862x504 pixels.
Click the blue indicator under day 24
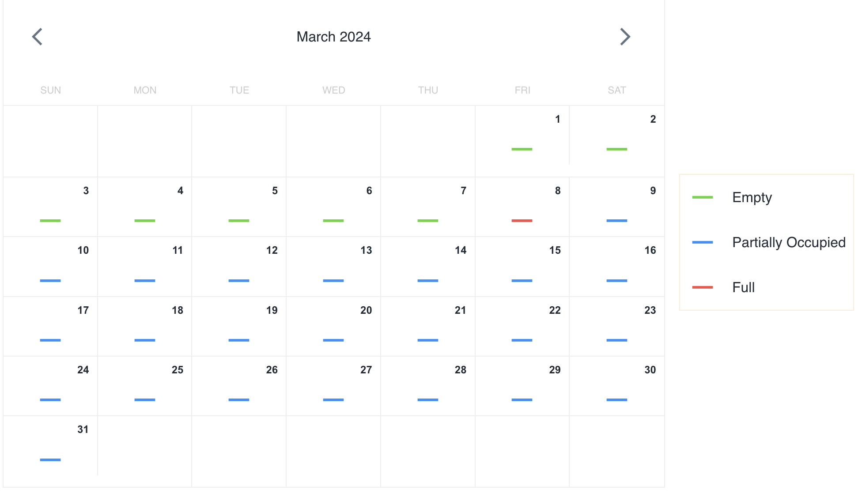[x=50, y=400]
